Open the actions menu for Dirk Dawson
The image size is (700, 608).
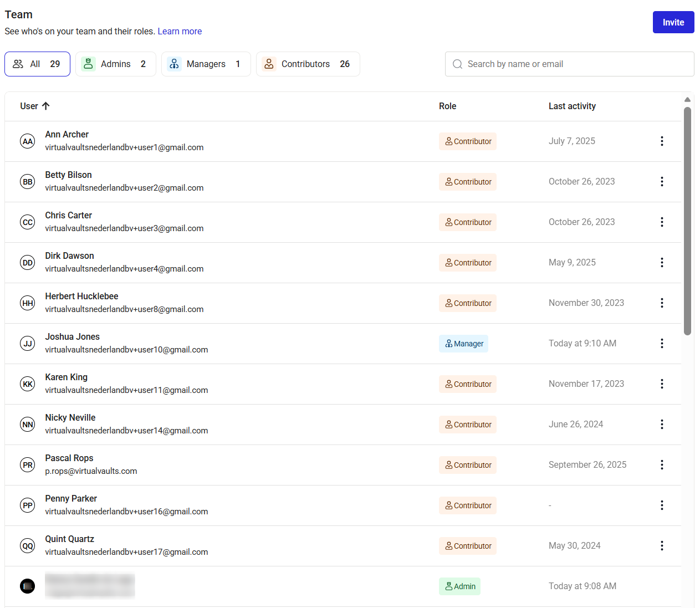[x=662, y=263]
